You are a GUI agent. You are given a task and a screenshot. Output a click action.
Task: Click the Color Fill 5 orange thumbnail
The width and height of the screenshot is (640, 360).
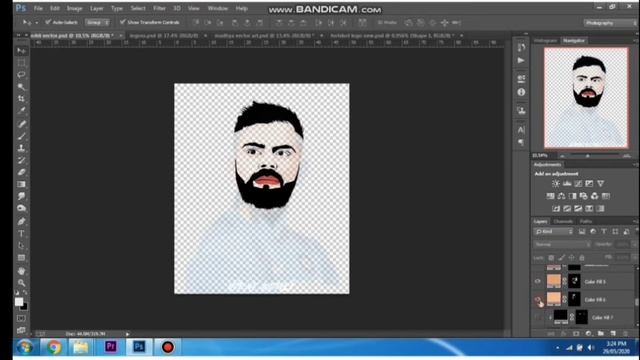(x=553, y=281)
